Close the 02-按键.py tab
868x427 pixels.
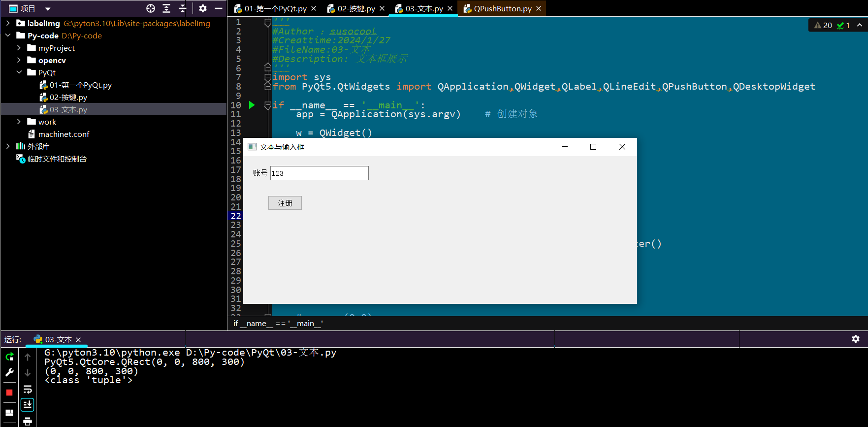tap(382, 8)
